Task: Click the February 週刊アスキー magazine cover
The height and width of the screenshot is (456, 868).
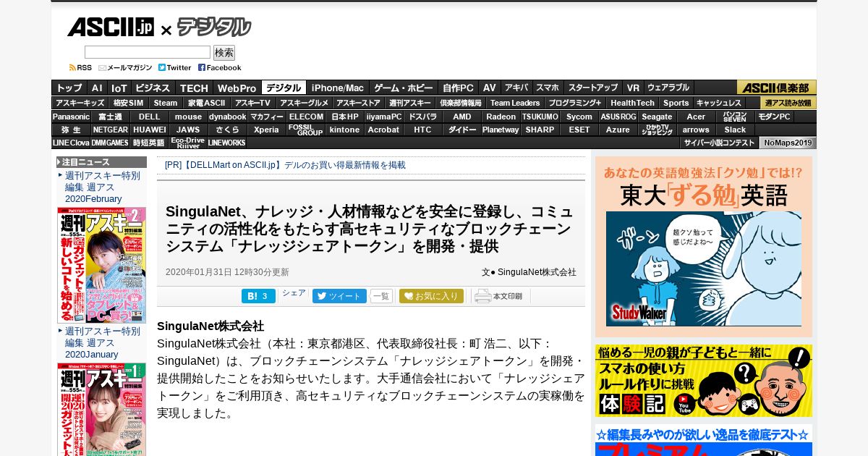Action: (102, 265)
